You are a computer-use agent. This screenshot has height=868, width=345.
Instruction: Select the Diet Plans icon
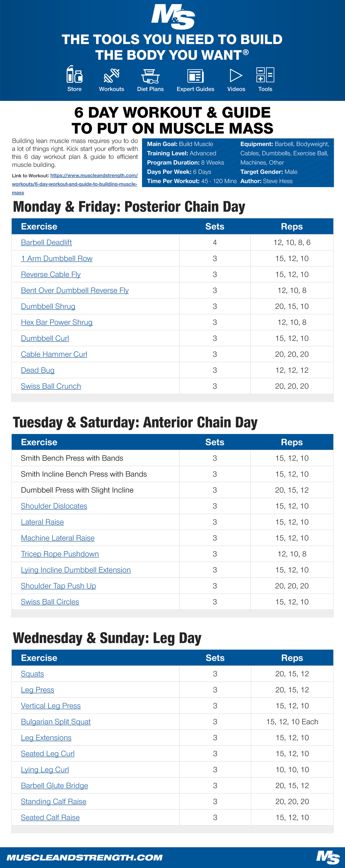coord(150,76)
